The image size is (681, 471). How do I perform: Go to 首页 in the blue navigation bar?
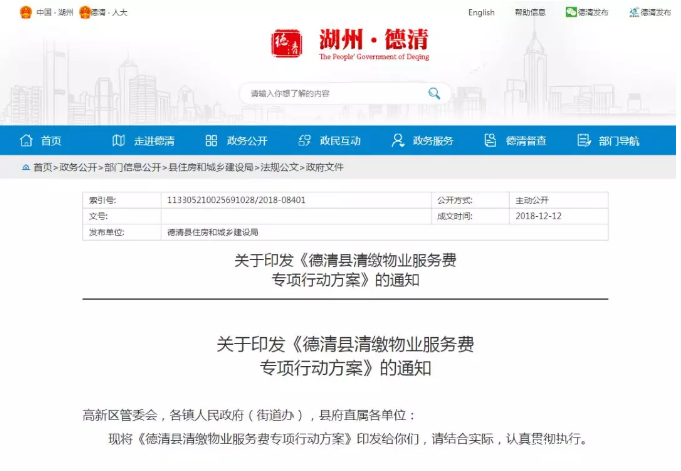tap(51, 141)
